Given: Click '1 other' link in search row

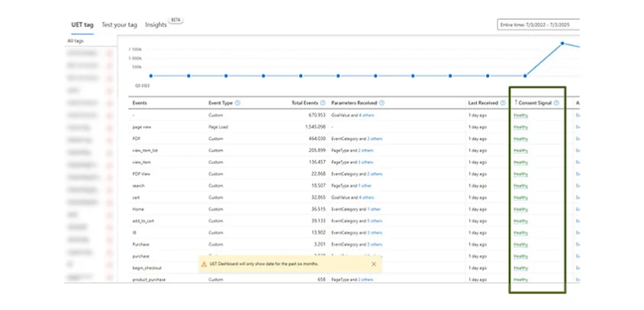Looking at the screenshot, I should [364, 186].
